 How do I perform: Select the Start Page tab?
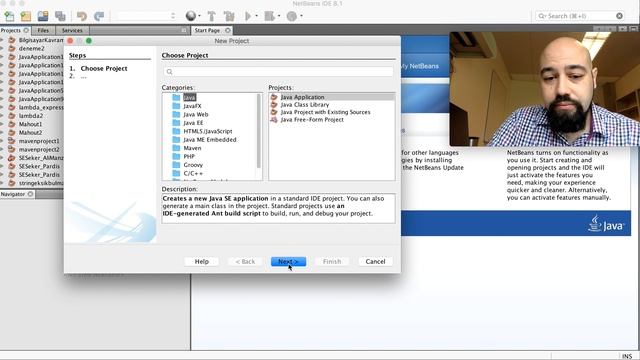pyautogui.click(x=207, y=30)
